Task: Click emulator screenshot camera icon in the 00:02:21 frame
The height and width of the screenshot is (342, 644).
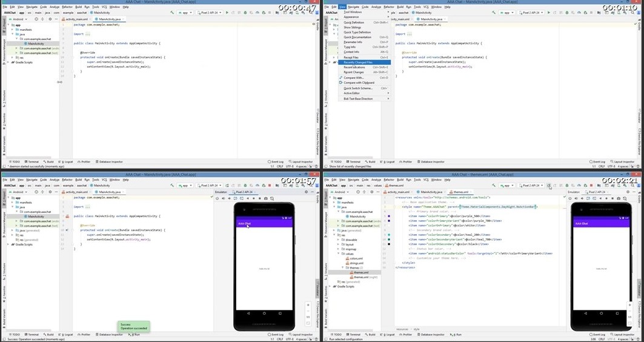Action: (x=619, y=198)
